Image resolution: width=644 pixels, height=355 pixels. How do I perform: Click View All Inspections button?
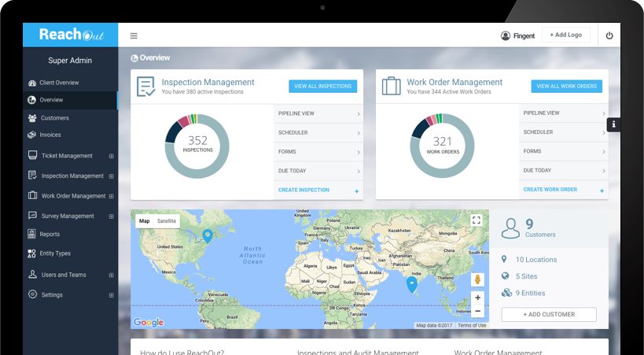pyautogui.click(x=323, y=86)
